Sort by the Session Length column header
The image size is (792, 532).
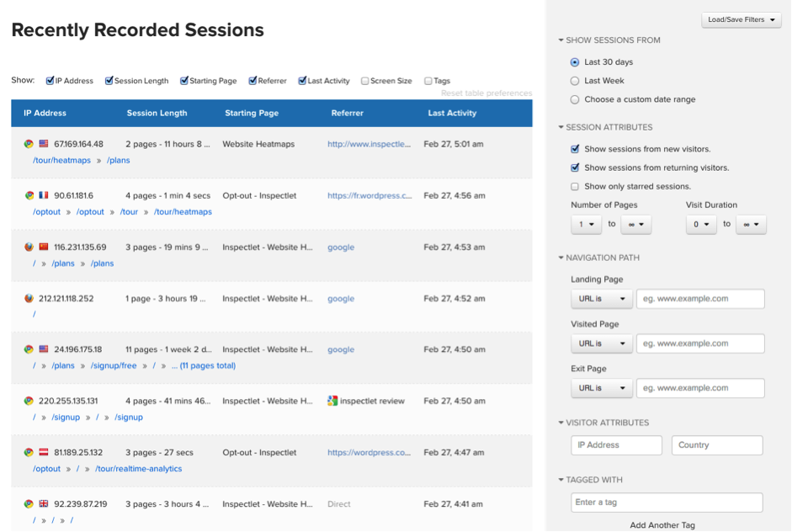point(157,113)
